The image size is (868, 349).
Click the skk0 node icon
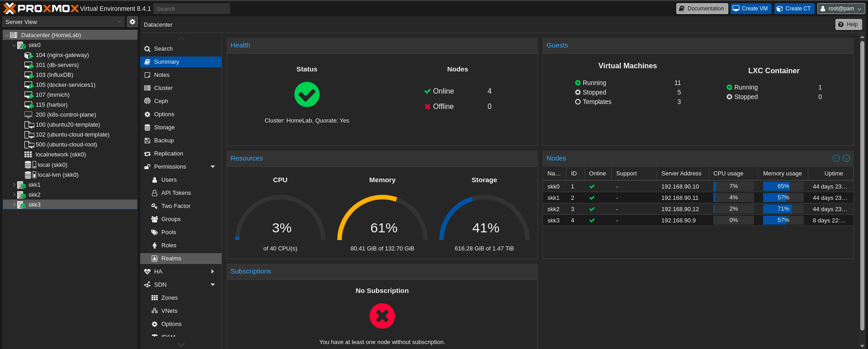point(21,45)
